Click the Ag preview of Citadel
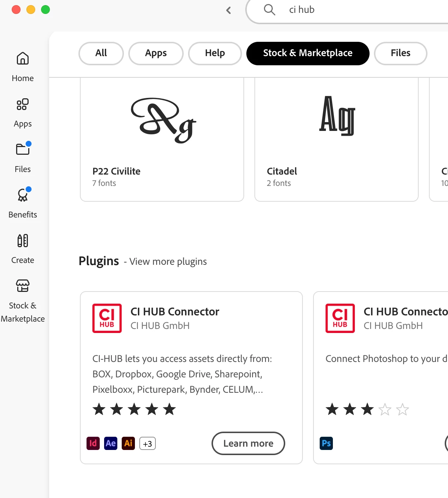This screenshot has width=448, height=498. tap(337, 116)
